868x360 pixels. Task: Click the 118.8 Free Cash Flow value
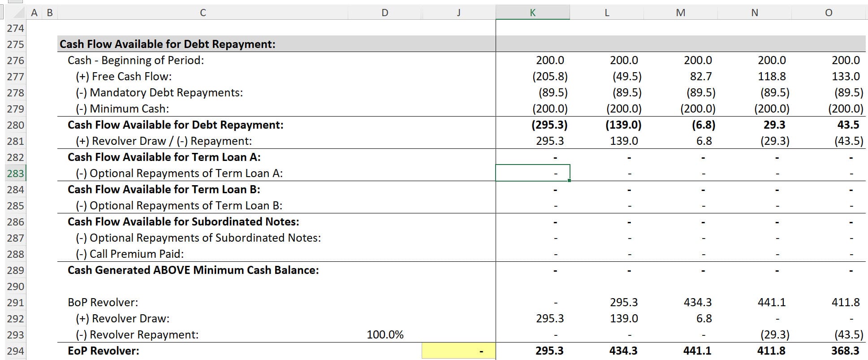(x=772, y=76)
